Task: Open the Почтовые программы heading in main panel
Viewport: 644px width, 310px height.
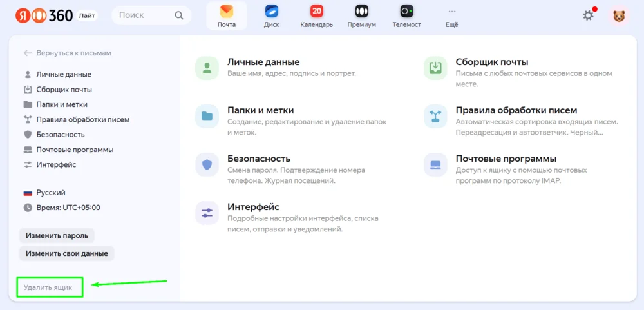Action: pos(506,159)
